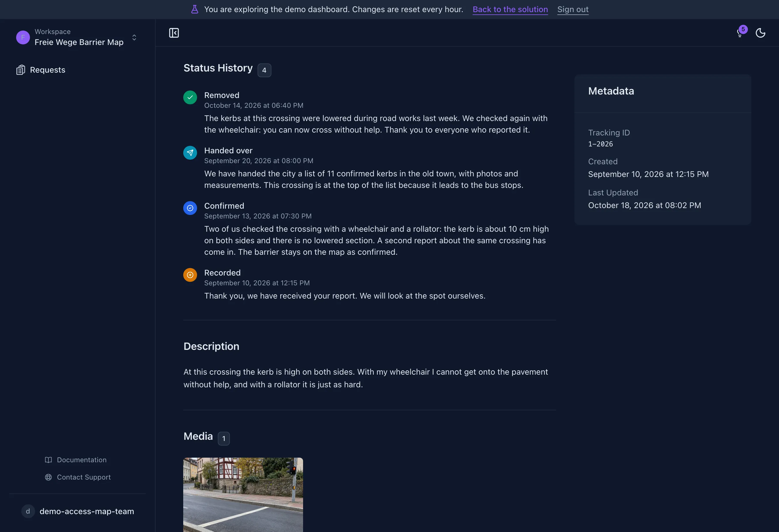Image resolution: width=779 pixels, height=532 pixels.
Task: Collapse the sidebar with the panel icon
Action: click(174, 33)
